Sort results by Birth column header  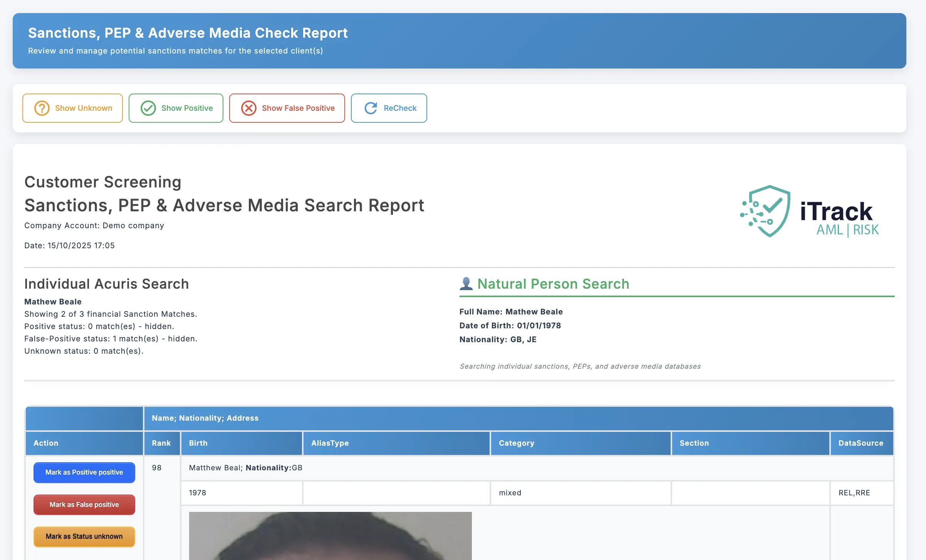[198, 443]
